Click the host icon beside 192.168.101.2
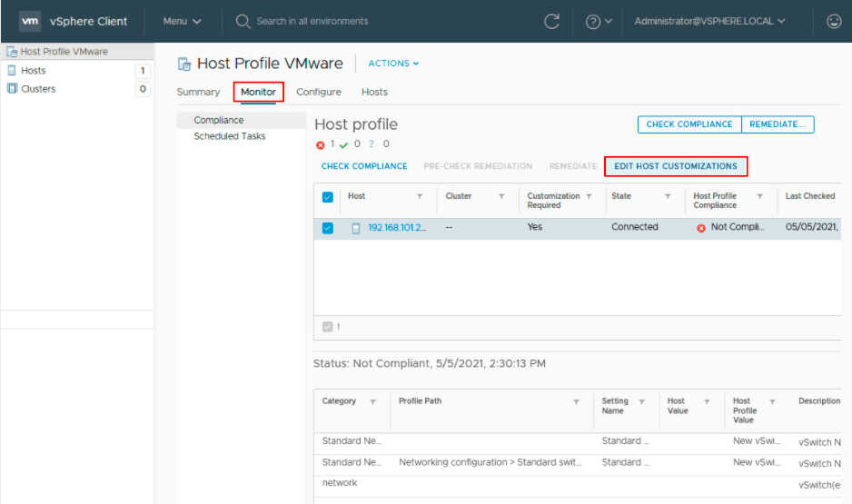Viewport: 852px width, 504px height. (356, 228)
